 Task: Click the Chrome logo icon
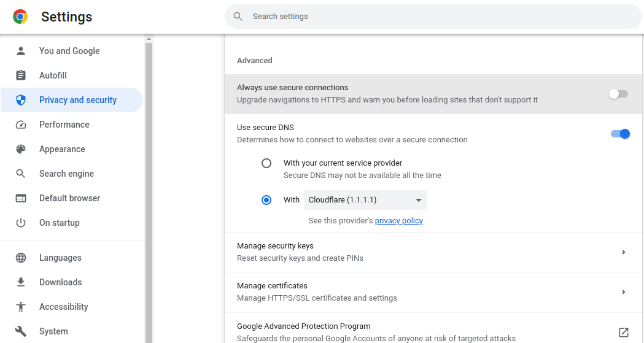20,17
